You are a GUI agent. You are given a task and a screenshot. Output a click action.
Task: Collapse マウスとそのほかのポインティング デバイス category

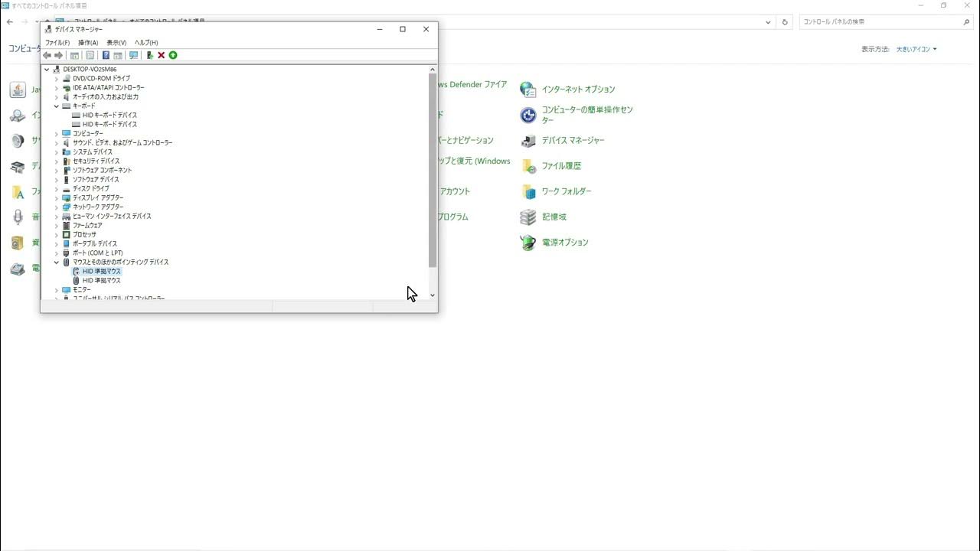(x=57, y=262)
